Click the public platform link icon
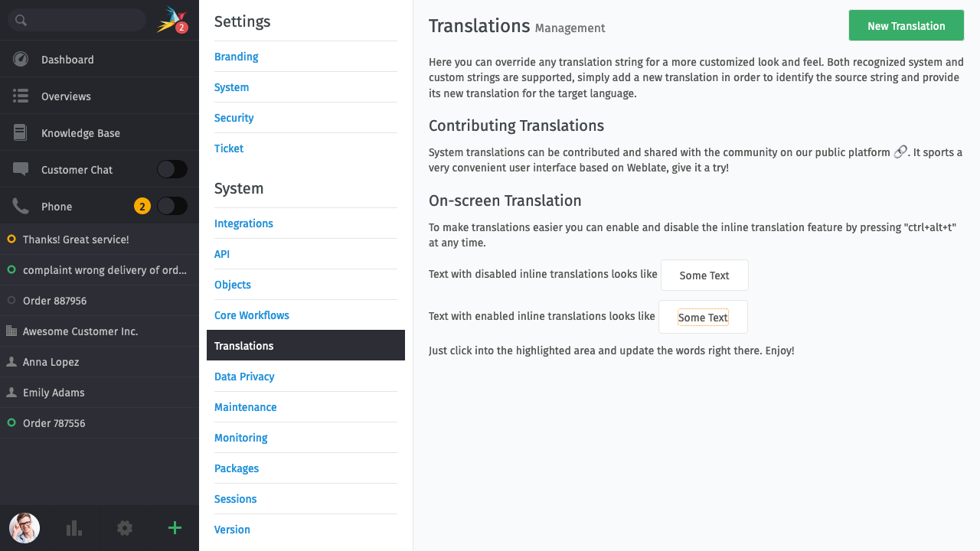This screenshot has height=551, width=980. coord(900,152)
